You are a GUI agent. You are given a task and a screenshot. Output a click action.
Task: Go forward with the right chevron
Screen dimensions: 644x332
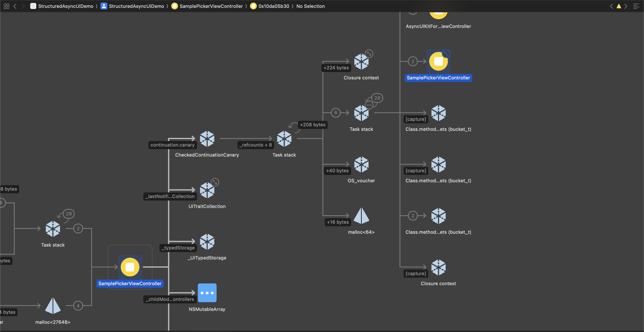(23, 6)
